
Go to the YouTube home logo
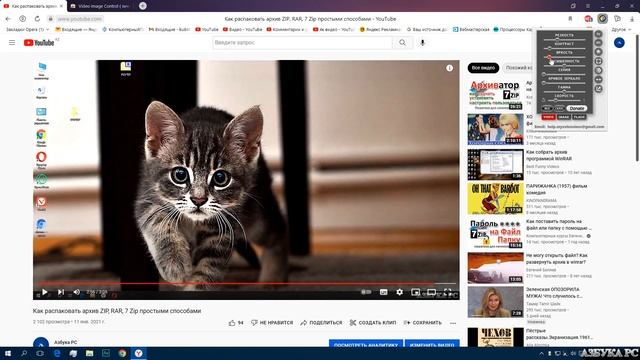(x=39, y=42)
